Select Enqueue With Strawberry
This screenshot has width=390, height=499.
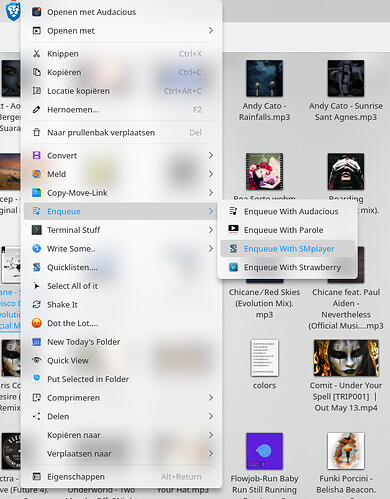(287, 267)
